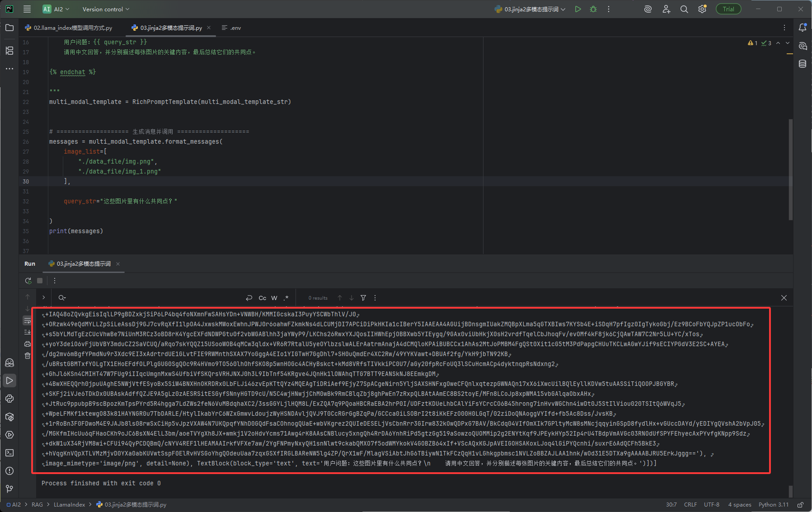Stop the running process in Run panel
The height and width of the screenshot is (512, 812).
click(x=40, y=281)
